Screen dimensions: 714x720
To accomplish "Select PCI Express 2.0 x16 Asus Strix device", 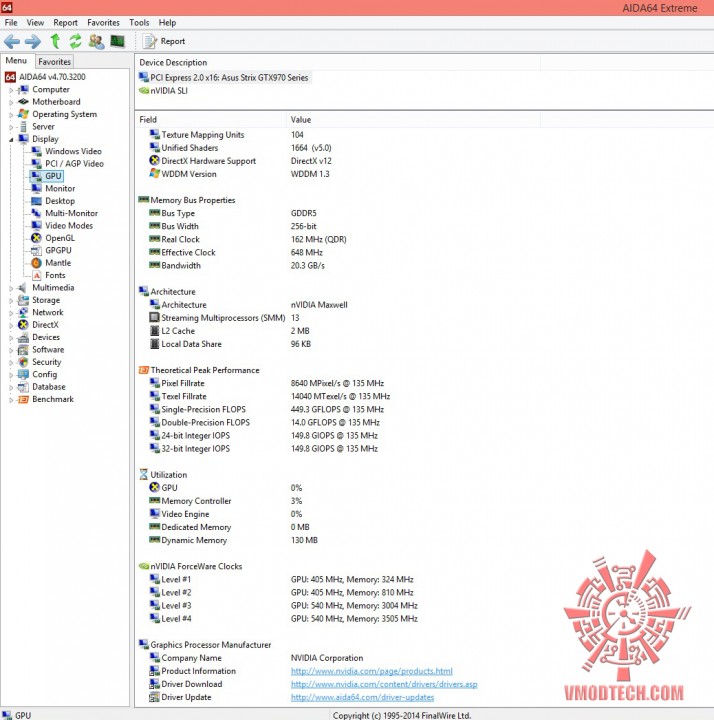I will coord(224,78).
